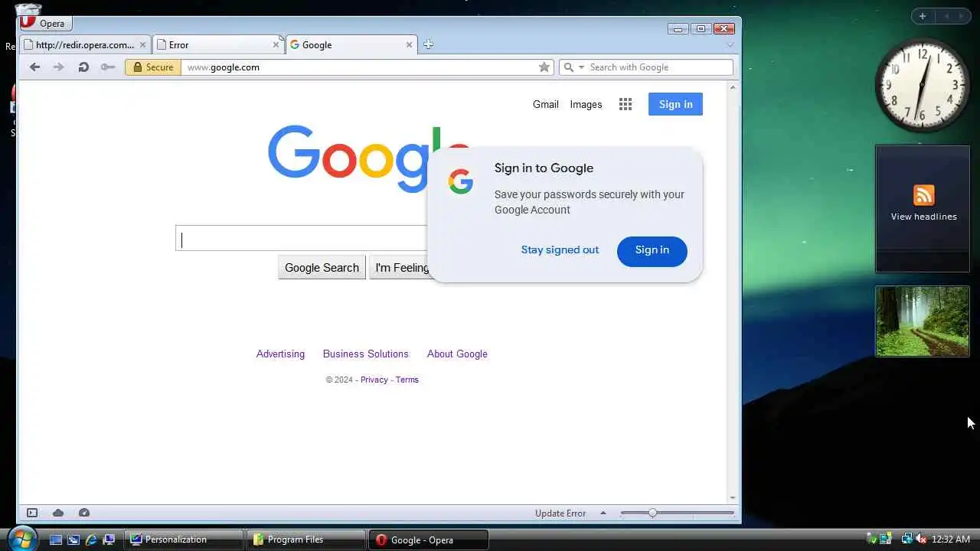Open the About Google link
980x551 pixels.
click(x=457, y=354)
